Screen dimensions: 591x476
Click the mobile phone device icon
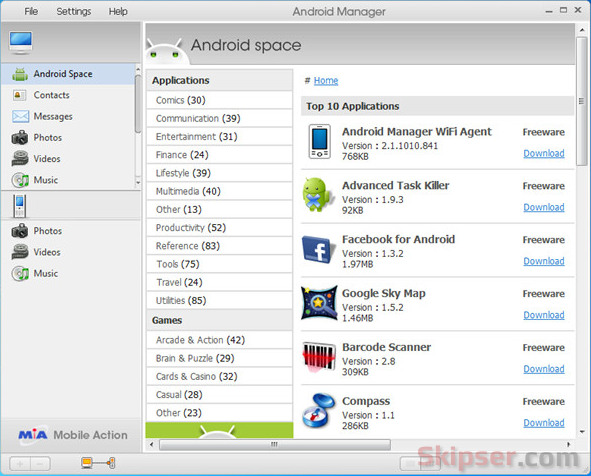point(20,206)
